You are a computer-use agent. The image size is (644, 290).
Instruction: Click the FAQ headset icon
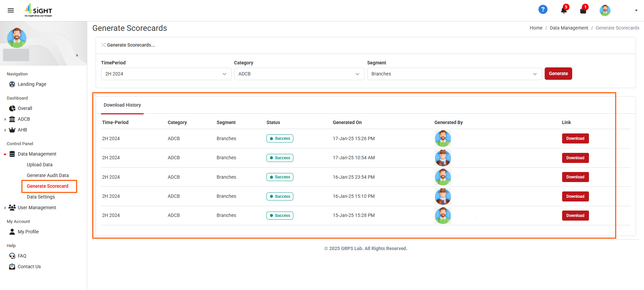click(12, 256)
